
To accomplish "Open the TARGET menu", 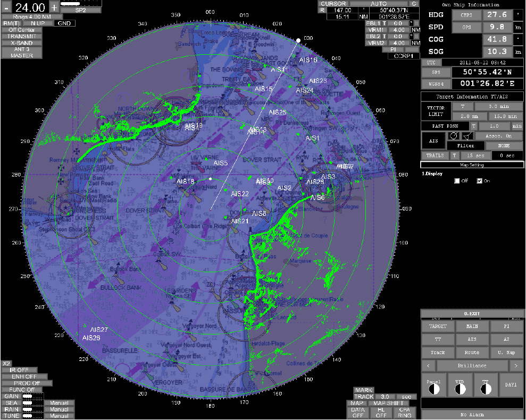I will pos(438,326).
